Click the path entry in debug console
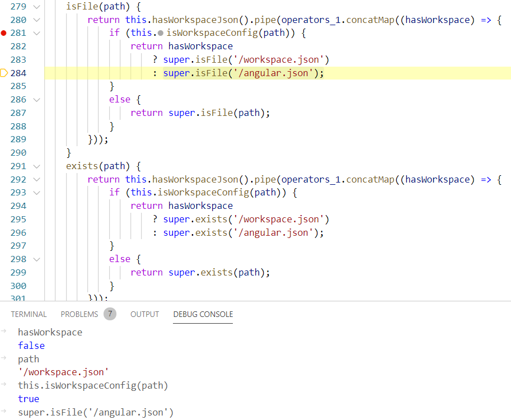This screenshot has height=420, width=511. point(29,359)
